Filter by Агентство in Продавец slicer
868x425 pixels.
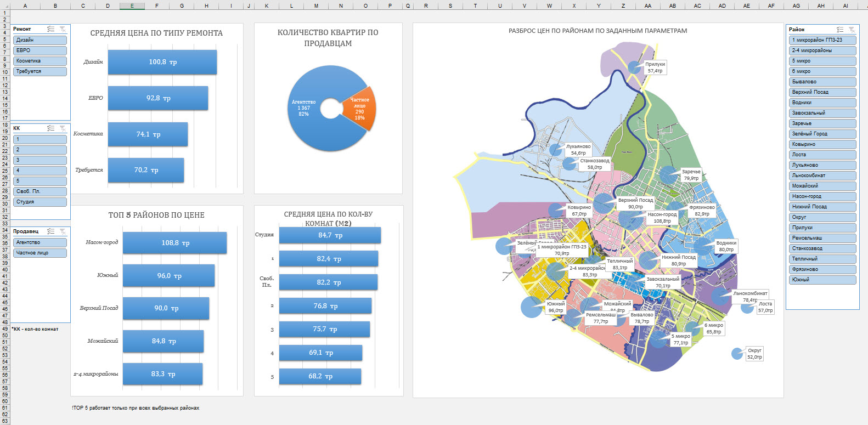(40, 242)
